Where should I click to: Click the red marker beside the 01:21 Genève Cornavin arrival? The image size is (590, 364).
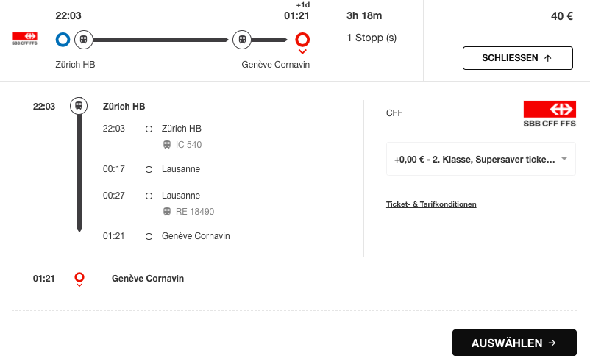coord(79,277)
